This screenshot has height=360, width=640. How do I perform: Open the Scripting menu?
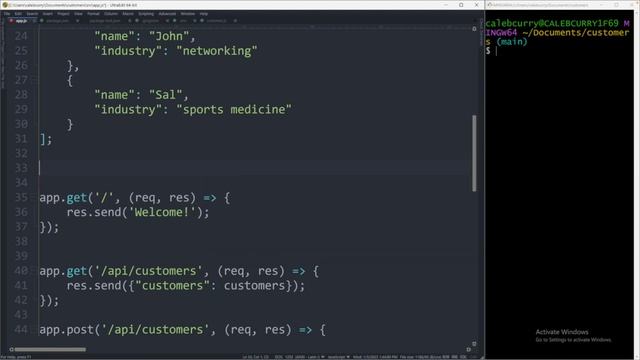click(146, 14)
